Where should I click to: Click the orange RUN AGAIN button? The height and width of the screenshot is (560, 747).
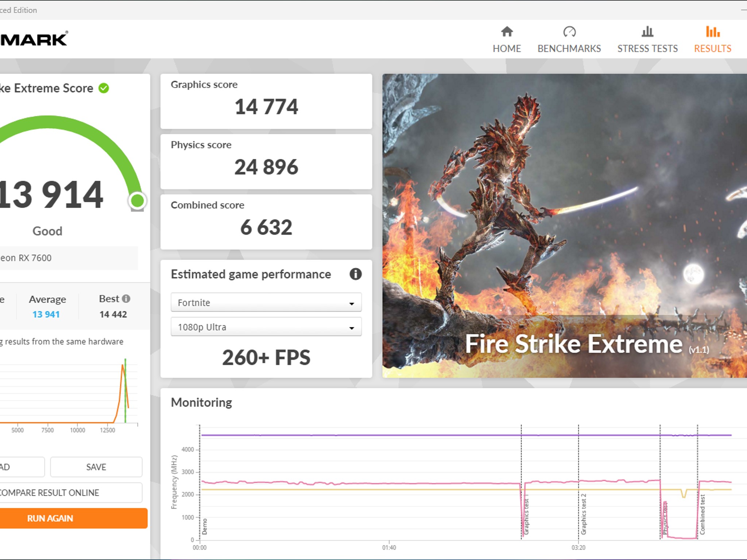point(73,518)
